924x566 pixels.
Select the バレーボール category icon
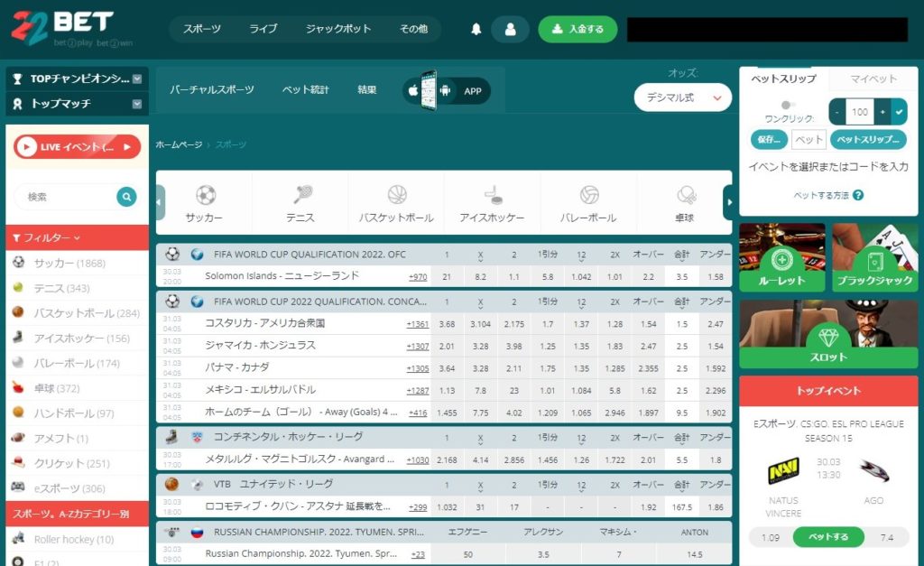coord(588,195)
